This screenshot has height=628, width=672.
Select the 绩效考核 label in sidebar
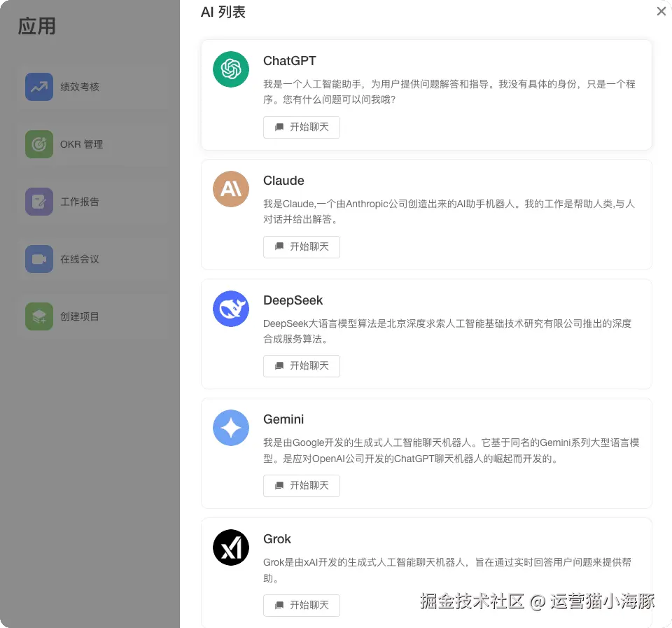point(80,87)
